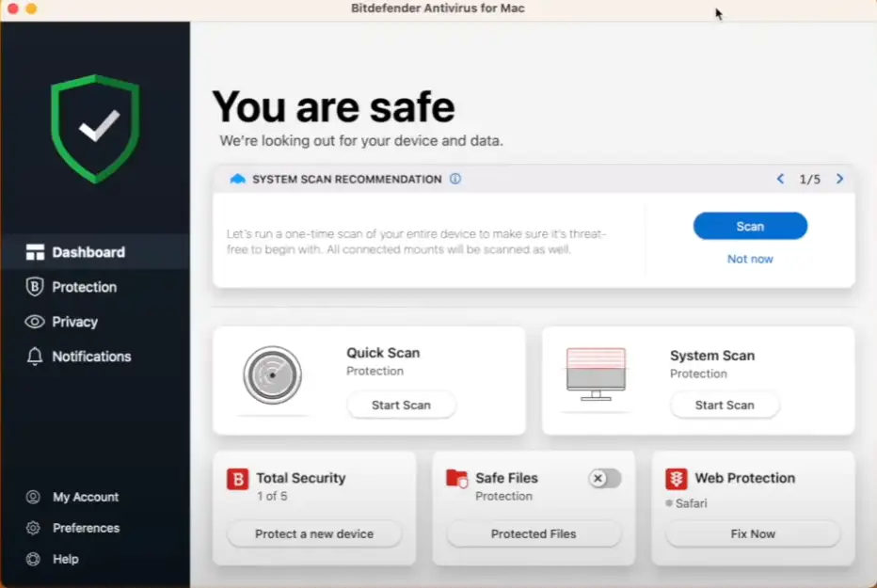877x588 pixels.
Task: Open Preferences from the sidebar
Action: pos(86,528)
